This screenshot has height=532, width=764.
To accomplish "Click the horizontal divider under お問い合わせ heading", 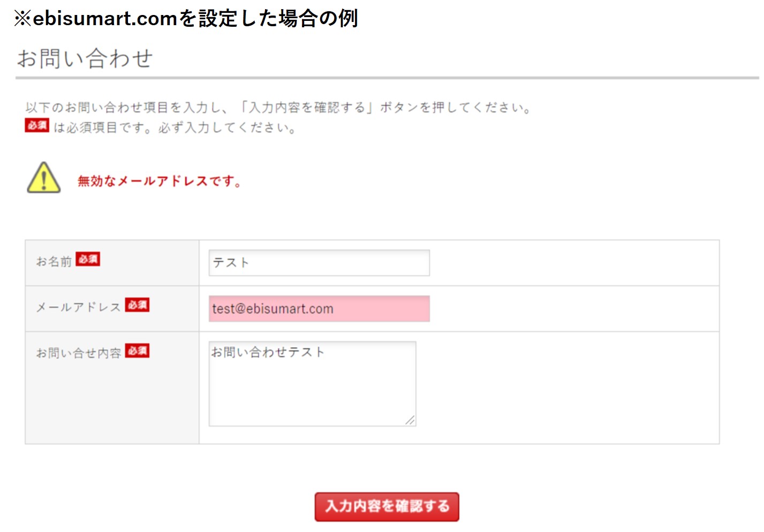I will 387,78.
